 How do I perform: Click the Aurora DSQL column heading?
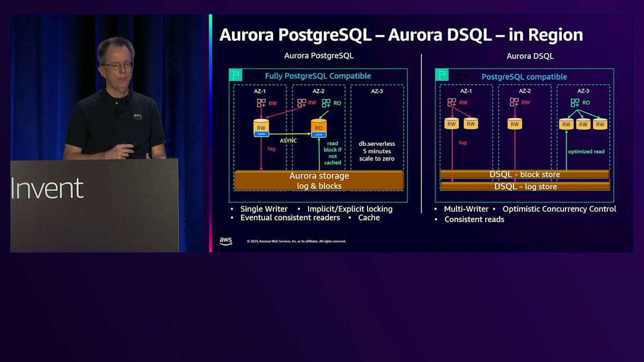530,56
